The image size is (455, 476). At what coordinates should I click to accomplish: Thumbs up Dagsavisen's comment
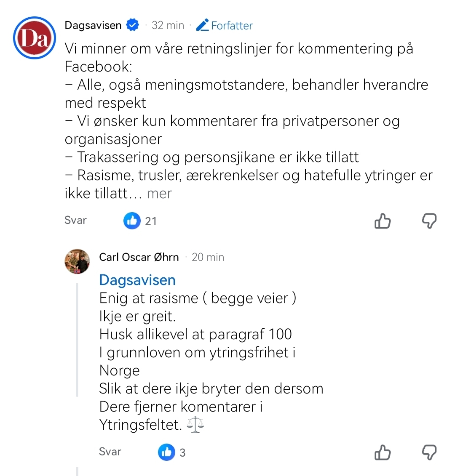(x=383, y=221)
